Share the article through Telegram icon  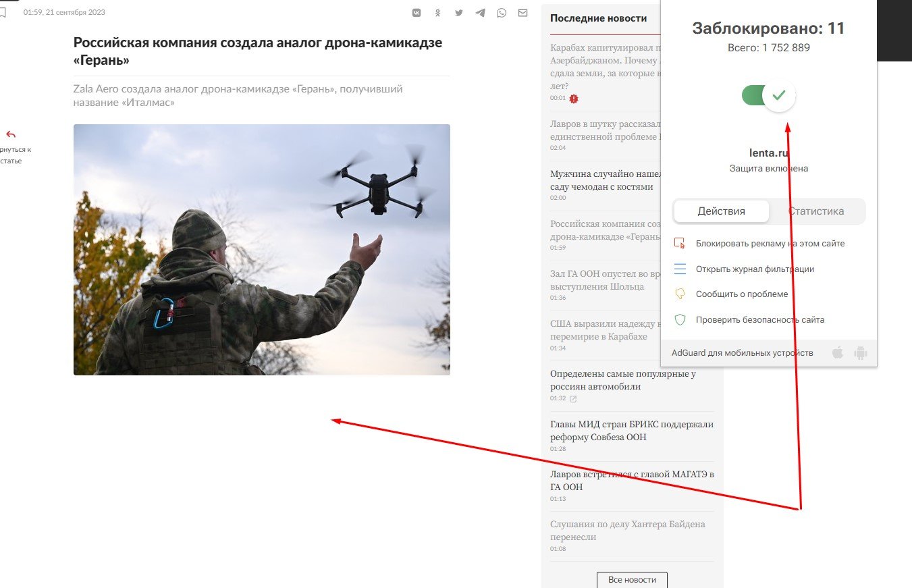[480, 11]
